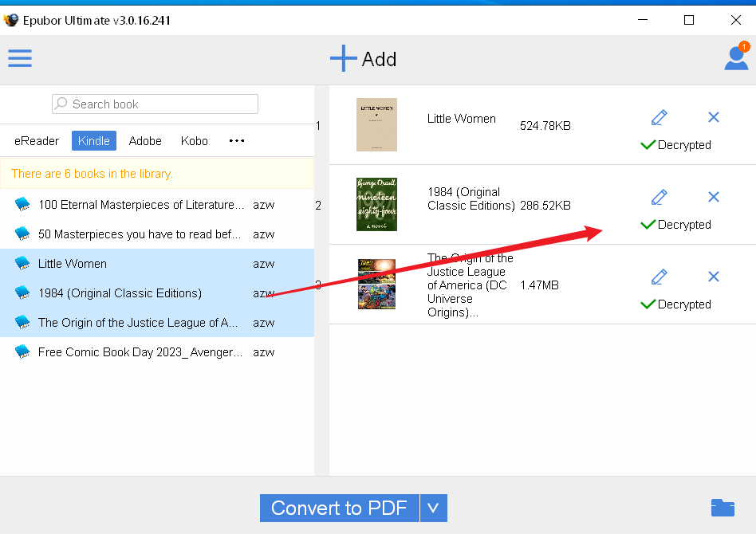Remove the Justice League book from list
Viewport: 756px width, 534px height.
pos(714,277)
